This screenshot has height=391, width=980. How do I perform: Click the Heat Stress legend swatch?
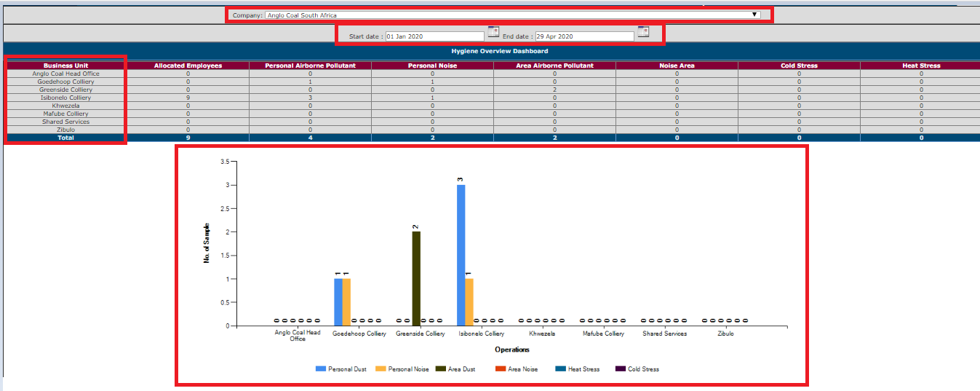coord(560,369)
